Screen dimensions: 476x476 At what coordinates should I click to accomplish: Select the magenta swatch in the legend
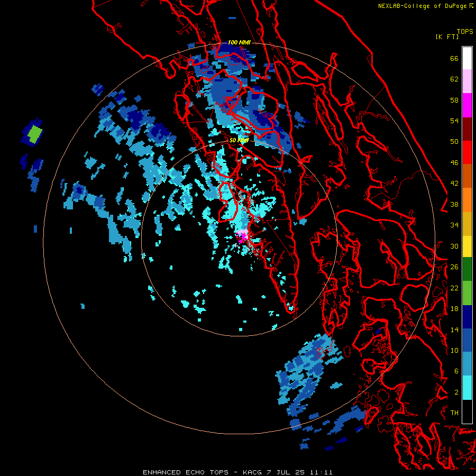(467, 105)
